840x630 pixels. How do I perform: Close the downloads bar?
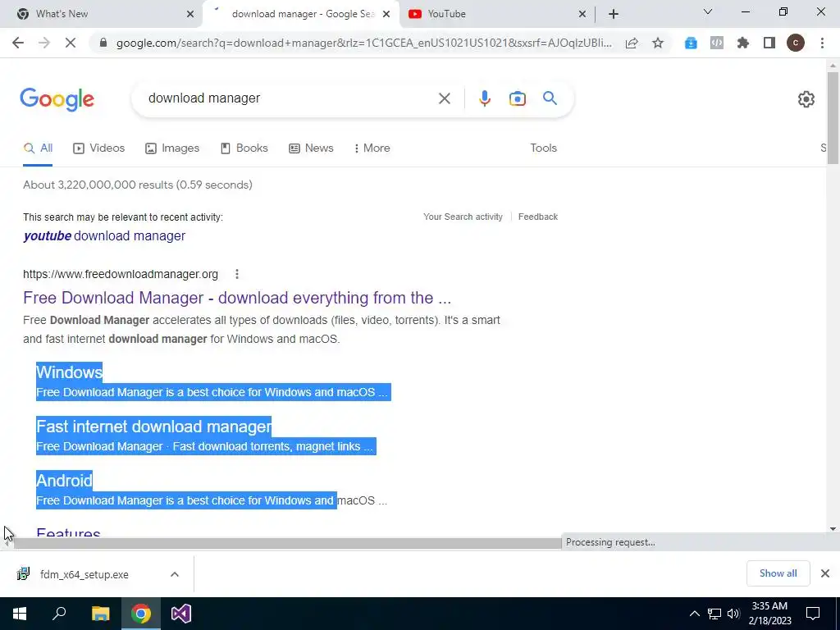pyautogui.click(x=825, y=573)
